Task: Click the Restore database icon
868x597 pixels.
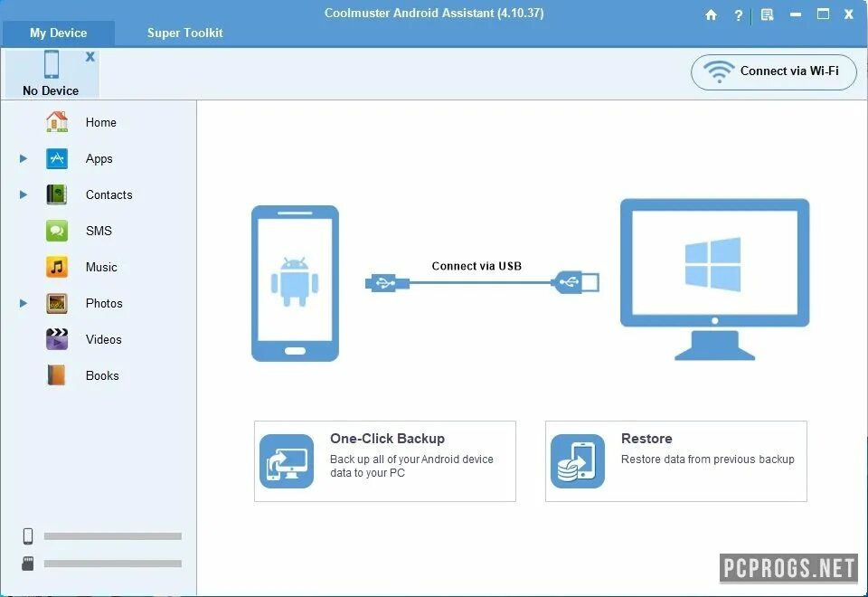Action: click(578, 461)
